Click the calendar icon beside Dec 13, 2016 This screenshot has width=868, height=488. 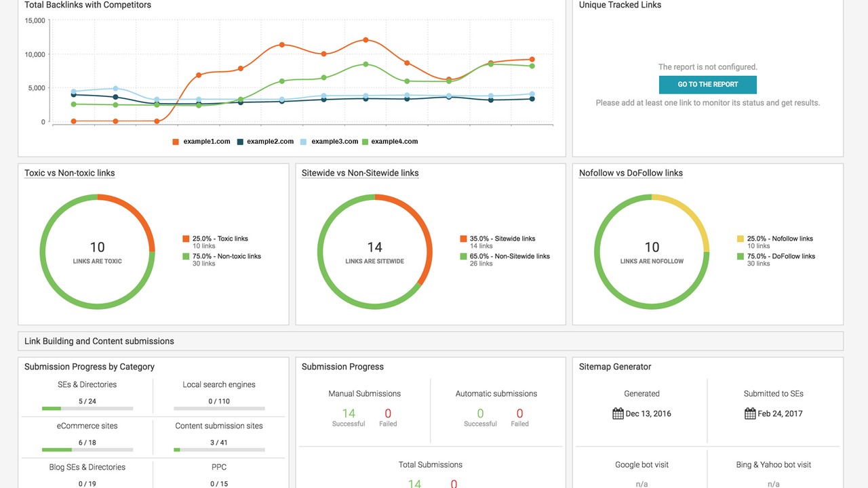[618, 413]
